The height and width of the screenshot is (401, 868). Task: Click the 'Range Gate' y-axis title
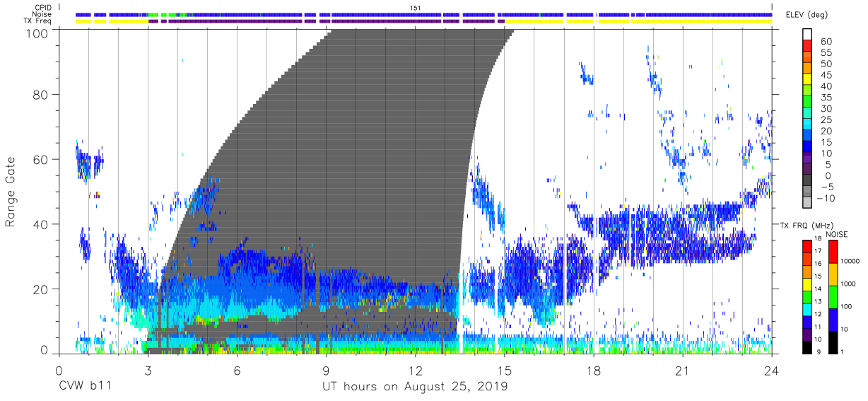point(11,192)
